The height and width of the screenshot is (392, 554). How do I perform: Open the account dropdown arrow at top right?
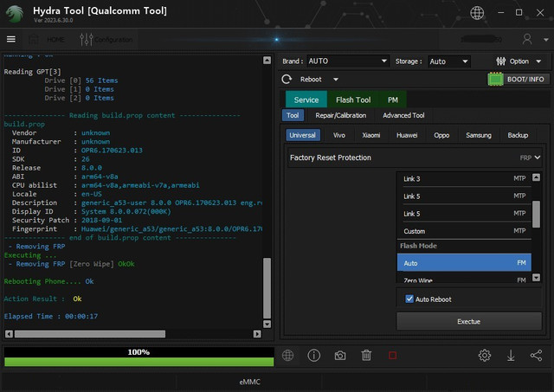(545, 40)
